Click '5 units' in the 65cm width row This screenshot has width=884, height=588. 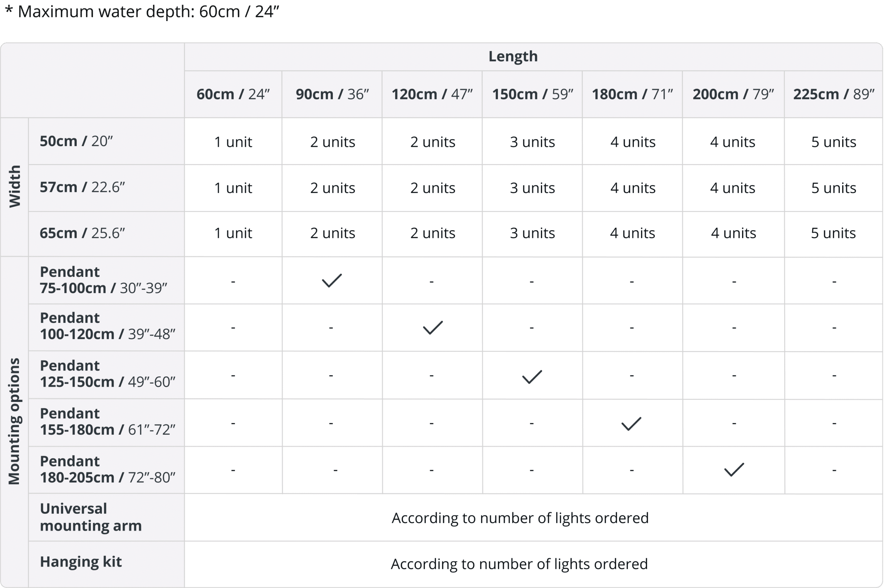tap(833, 233)
